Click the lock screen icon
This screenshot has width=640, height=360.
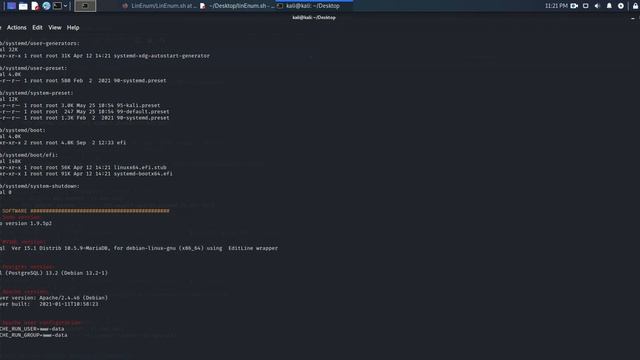pyautogui.click(x=635, y=6)
